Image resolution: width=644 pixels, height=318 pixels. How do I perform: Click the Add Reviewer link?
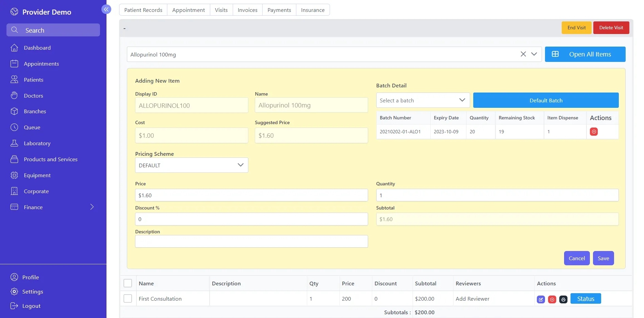pos(472,299)
